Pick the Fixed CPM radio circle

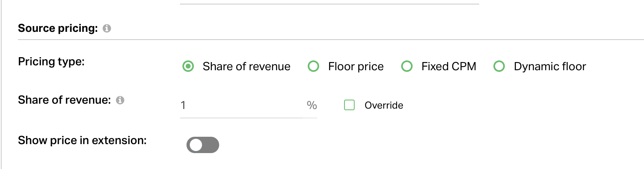tap(407, 66)
